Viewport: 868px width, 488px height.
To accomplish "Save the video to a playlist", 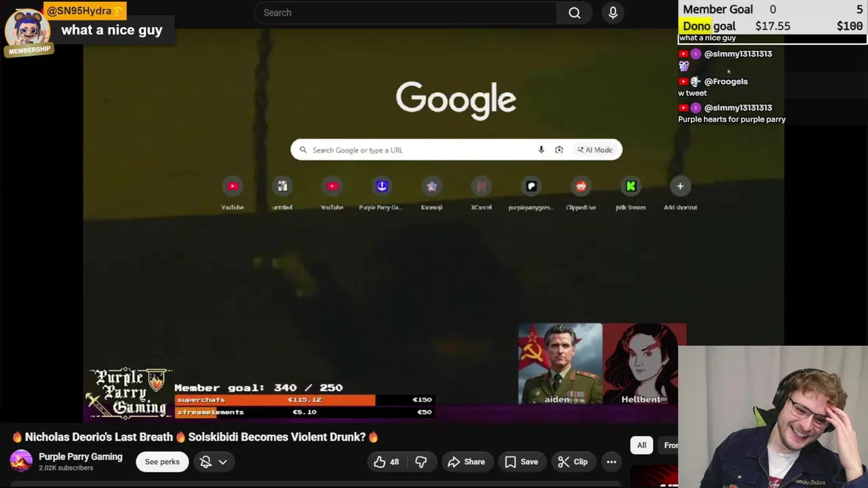I will (521, 462).
